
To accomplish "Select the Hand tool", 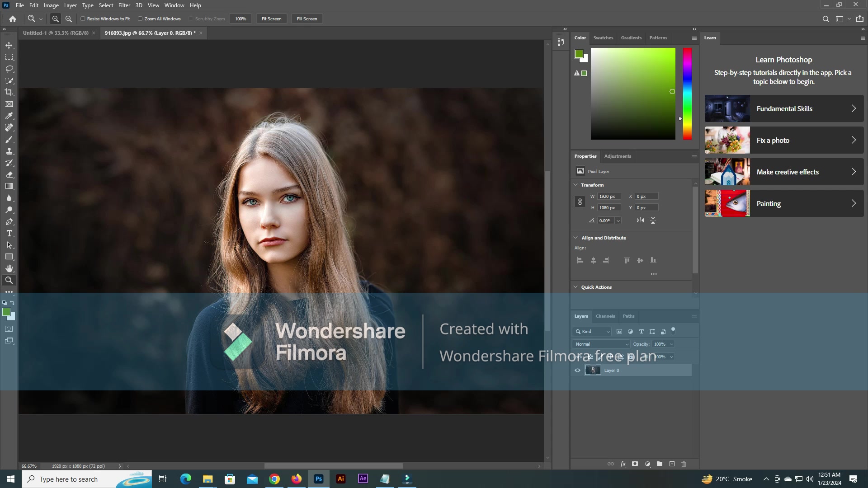I will (9, 268).
